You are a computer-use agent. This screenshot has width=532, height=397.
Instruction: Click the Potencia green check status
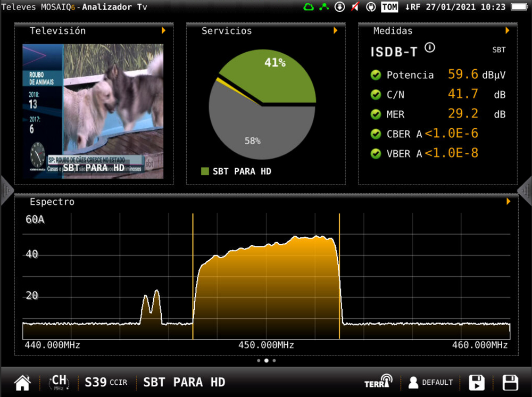[x=376, y=75]
